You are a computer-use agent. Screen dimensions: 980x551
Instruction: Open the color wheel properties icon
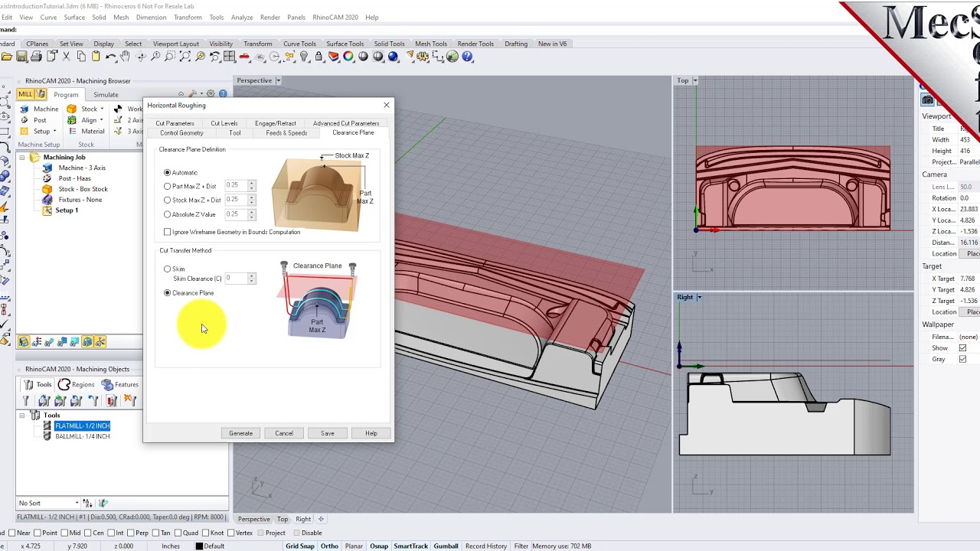click(x=348, y=57)
